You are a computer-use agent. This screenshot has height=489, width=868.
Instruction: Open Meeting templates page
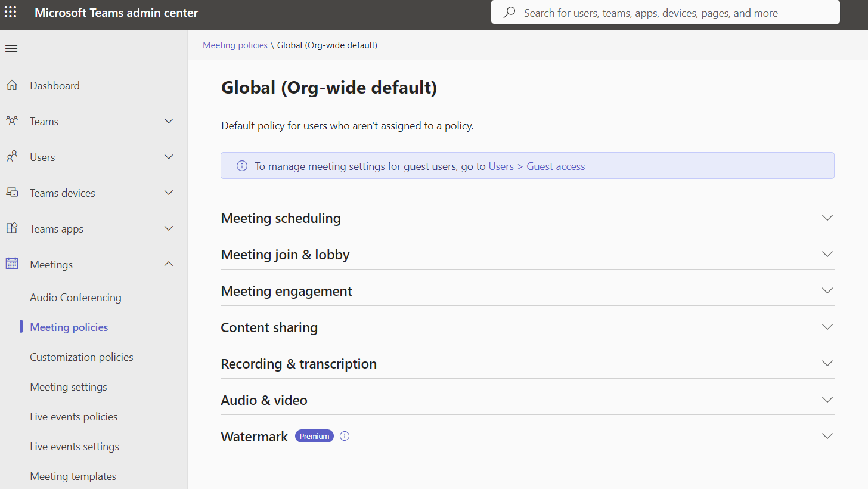(x=73, y=476)
